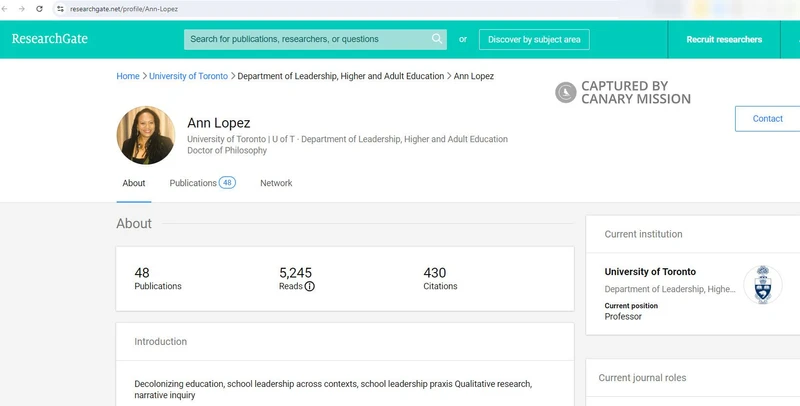Image resolution: width=800 pixels, height=406 pixels.
Task: Click the Professor position text
Action: coord(623,317)
